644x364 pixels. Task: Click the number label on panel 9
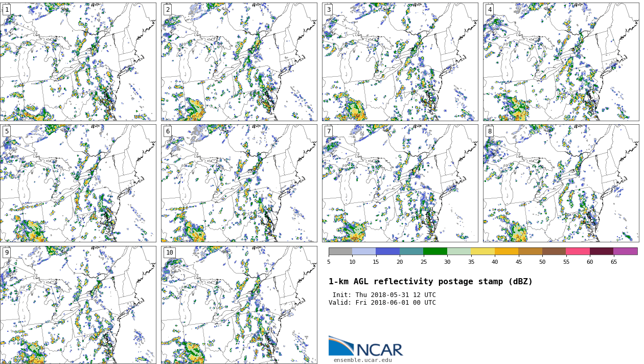click(x=6, y=253)
